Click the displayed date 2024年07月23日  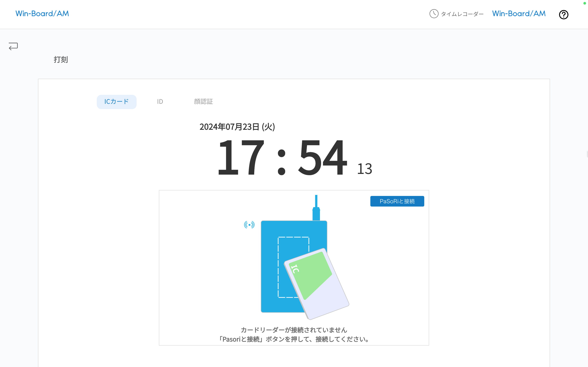[237, 127]
